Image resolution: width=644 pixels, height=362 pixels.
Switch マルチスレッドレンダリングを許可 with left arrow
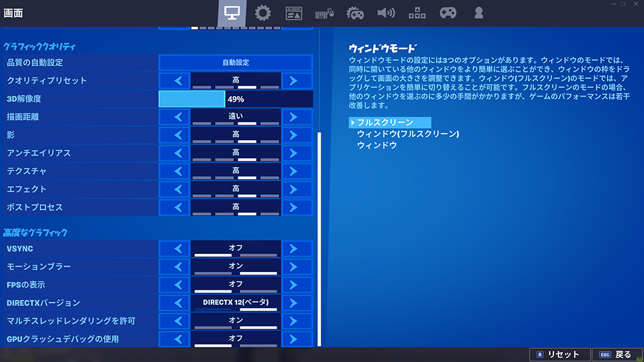(174, 321)
